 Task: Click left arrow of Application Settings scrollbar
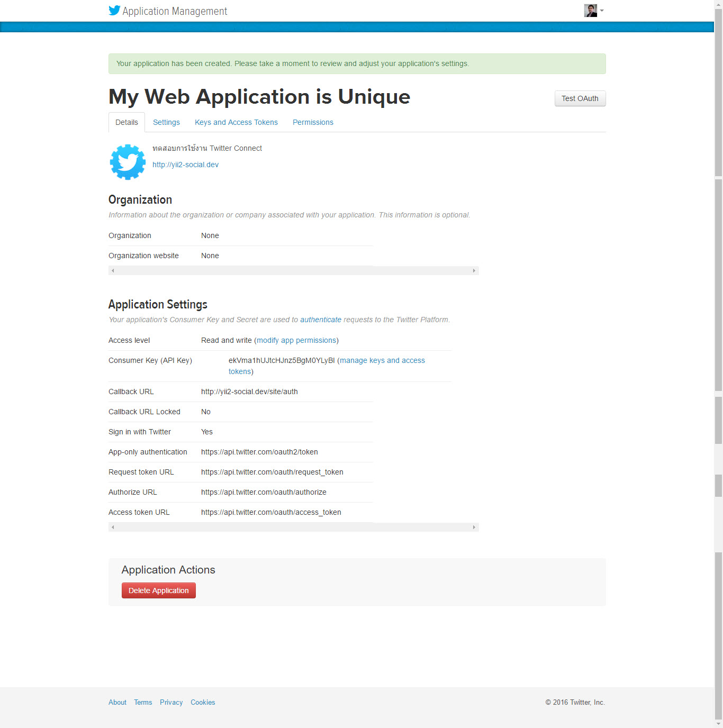click(x=113, y=527)
